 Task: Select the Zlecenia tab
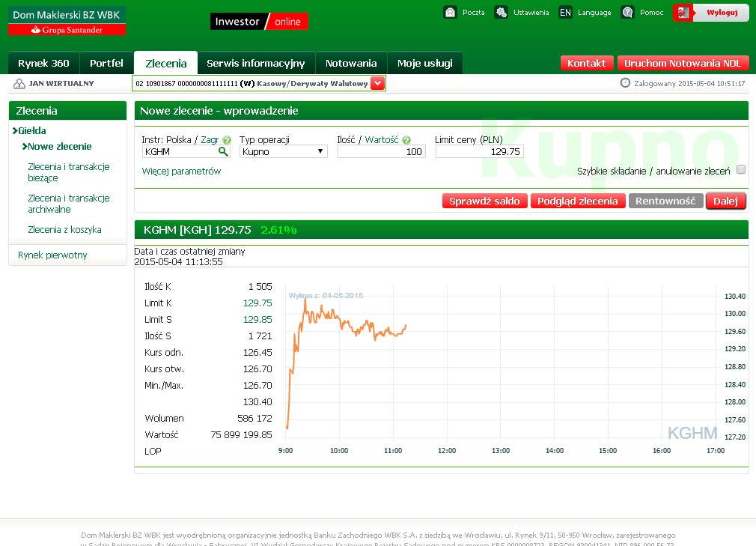click(166, 63)
